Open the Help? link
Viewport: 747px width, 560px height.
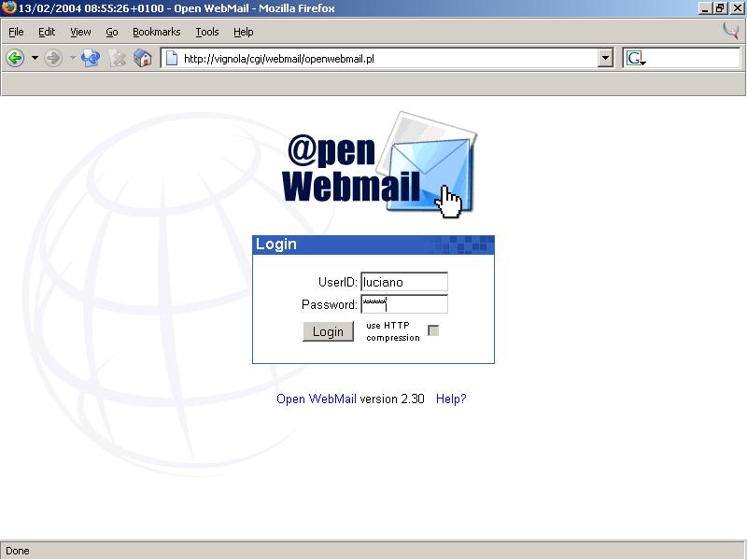(451, 399)
